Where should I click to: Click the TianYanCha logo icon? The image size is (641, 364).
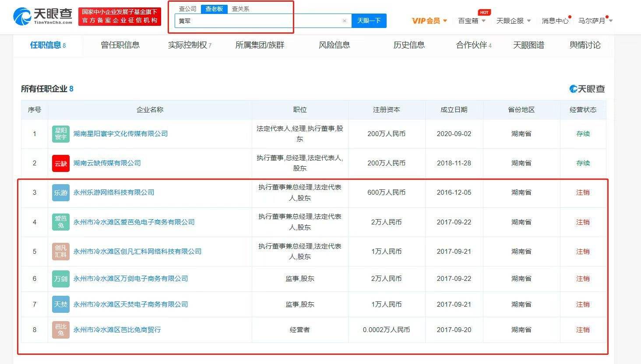(23, 16)
